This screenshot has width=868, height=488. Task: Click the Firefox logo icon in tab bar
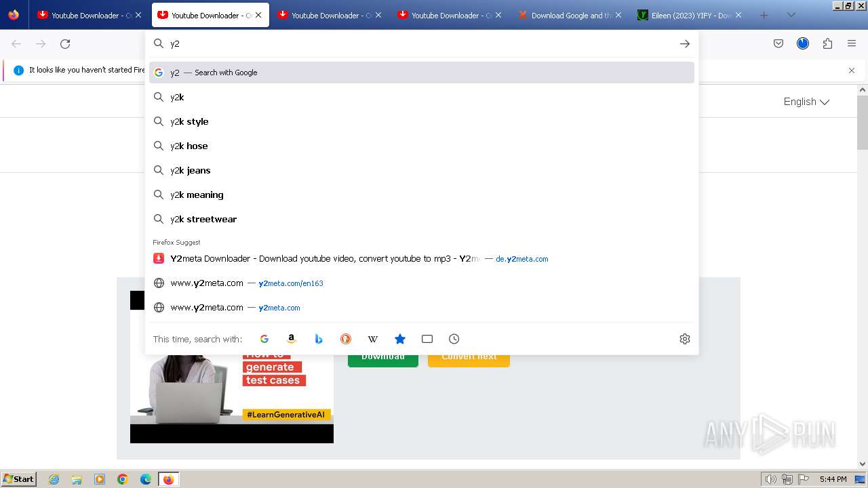(14, 15)
